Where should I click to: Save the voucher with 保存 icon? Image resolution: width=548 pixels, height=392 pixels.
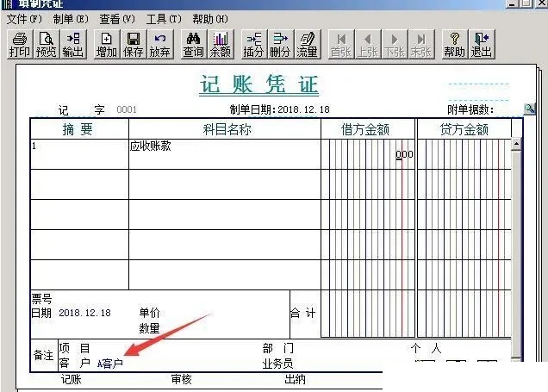(x=134, y=45)
